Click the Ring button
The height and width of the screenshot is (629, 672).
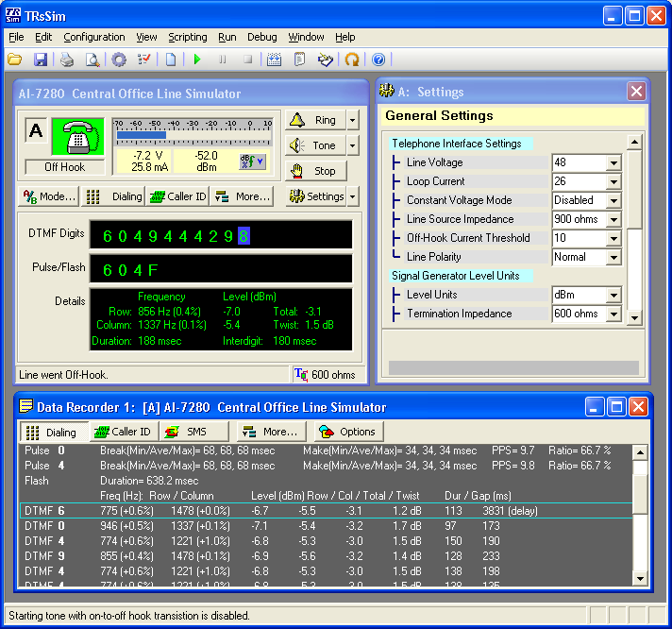click(x=315, y=120)
